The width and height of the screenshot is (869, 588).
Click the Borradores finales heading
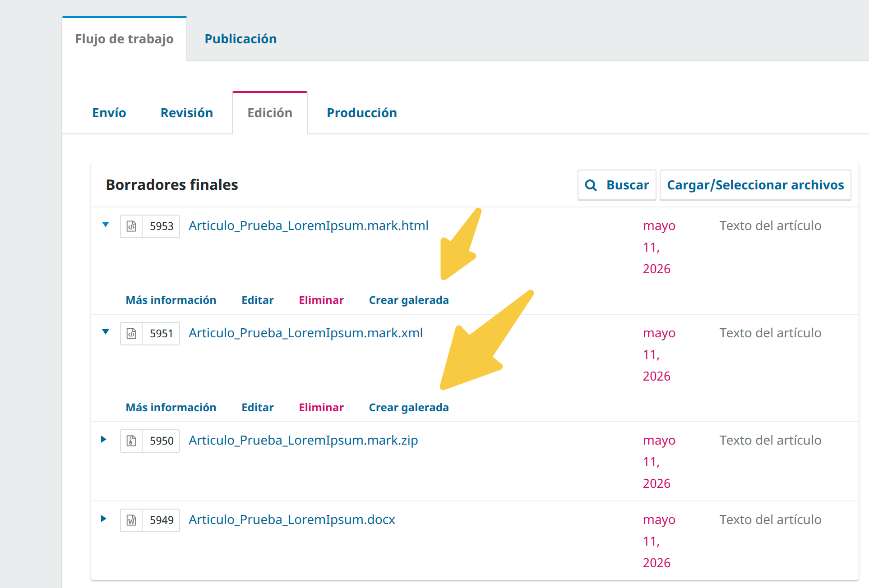click(172, 185)
